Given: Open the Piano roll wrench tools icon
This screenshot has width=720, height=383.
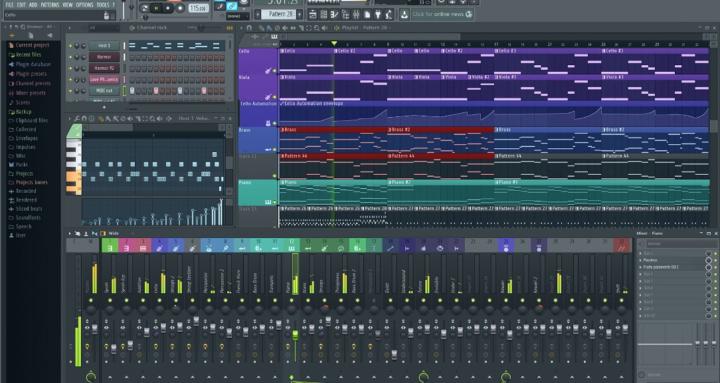Looking at the screenshot, I should [x=77, y=118].
